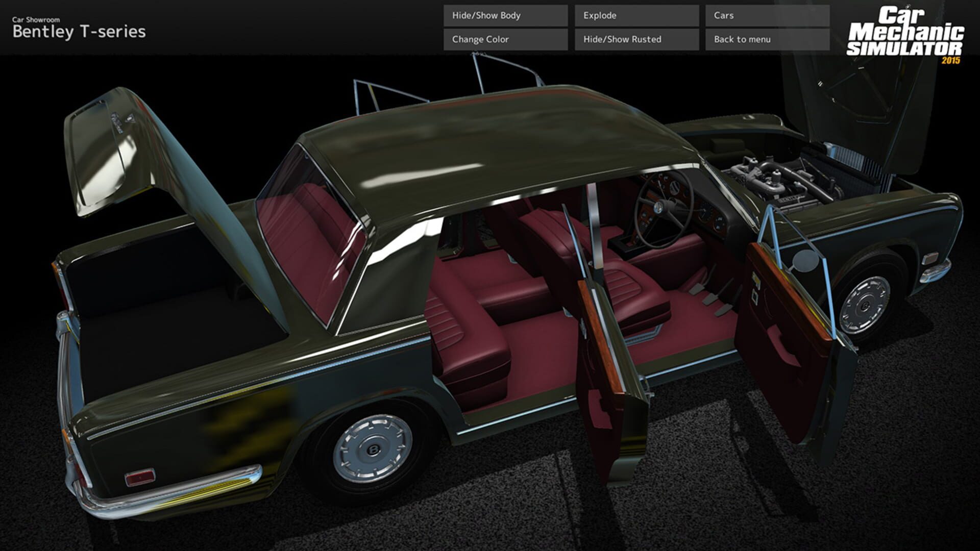980x551 pixels.
Task: Toggle car body visibility with Hide/Show Body
Action: click(x=505, y=16)
